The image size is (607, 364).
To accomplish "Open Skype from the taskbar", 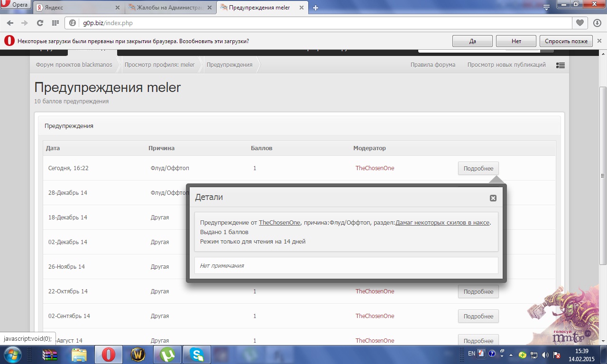I will tap(196, 354).
